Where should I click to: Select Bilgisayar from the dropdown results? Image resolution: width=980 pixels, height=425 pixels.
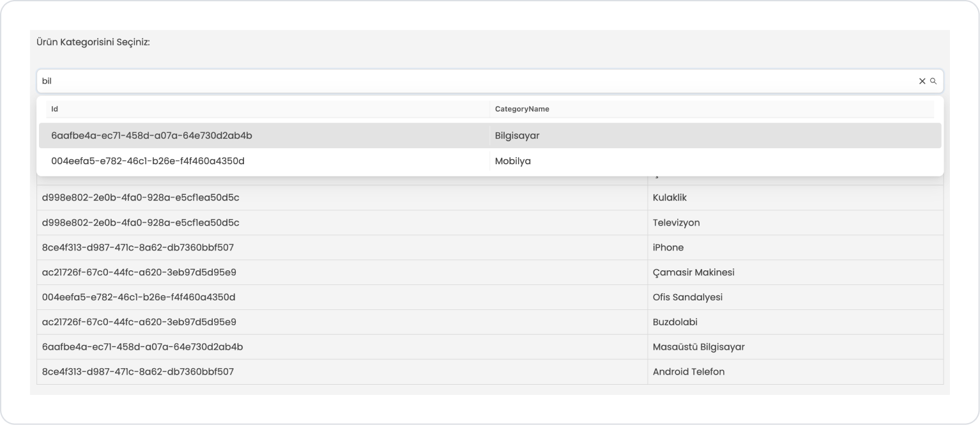point(517,135)
